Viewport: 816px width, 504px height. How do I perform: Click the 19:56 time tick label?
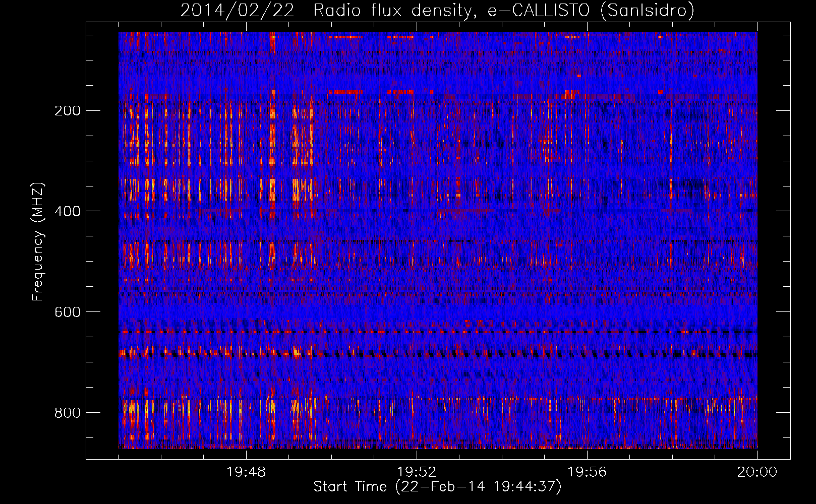[587, 472]
